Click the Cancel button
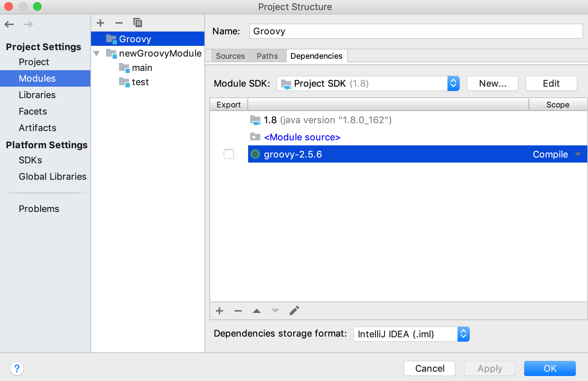Screen dimensions: 588x381 tap(430, 368)
